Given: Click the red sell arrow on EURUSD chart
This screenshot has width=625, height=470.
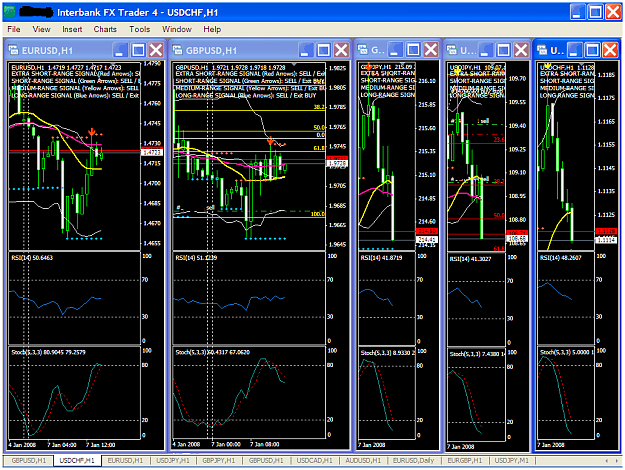Looking at the screenshot, I should pyautogui.click(x=92, y=132).
